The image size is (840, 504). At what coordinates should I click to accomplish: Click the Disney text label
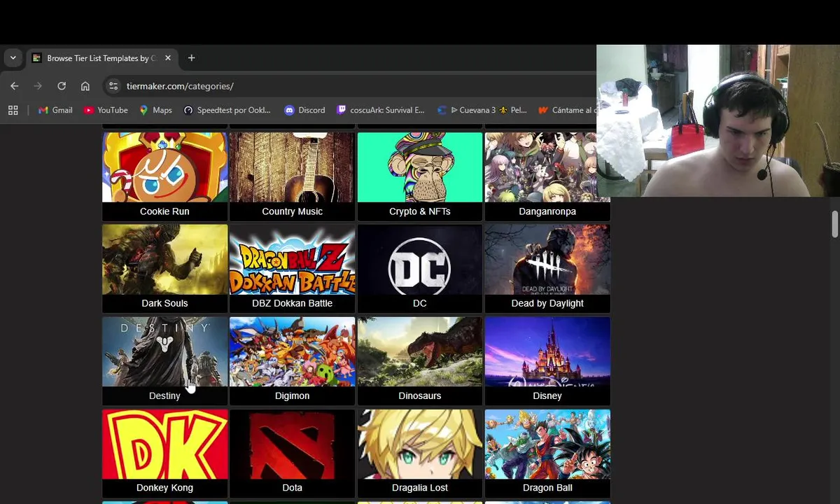point(547,395)
